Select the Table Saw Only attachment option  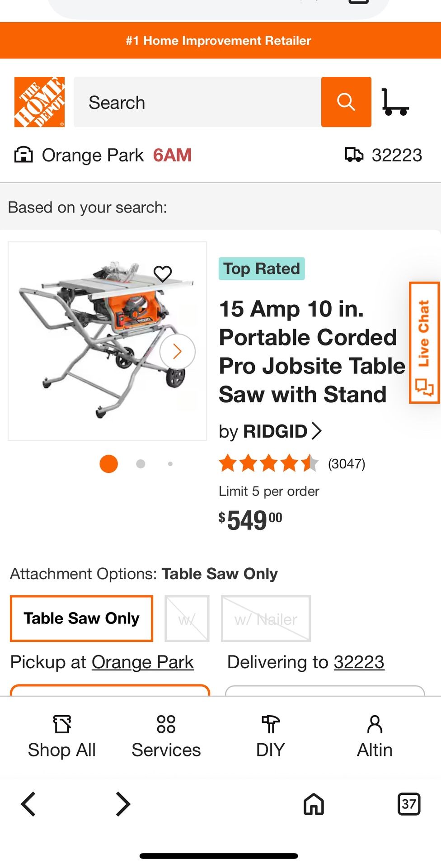81,618
